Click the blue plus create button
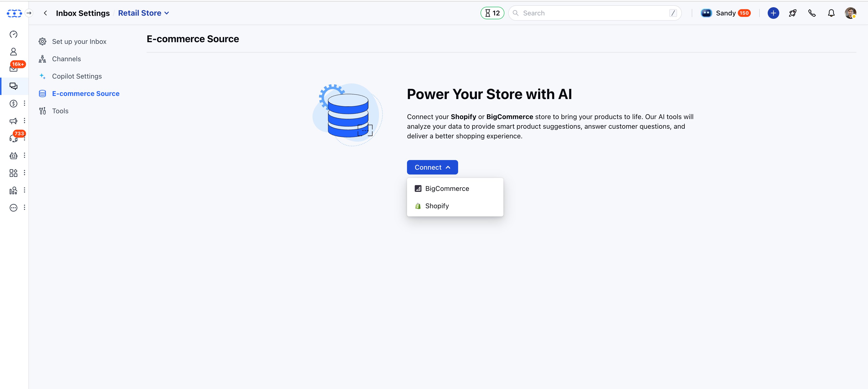868x389 pixels. tap(773, 13)
